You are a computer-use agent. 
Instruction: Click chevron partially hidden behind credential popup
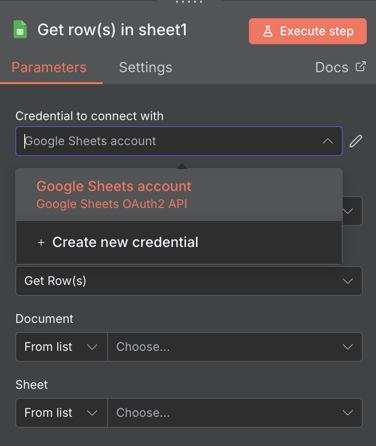pos(348,211)
